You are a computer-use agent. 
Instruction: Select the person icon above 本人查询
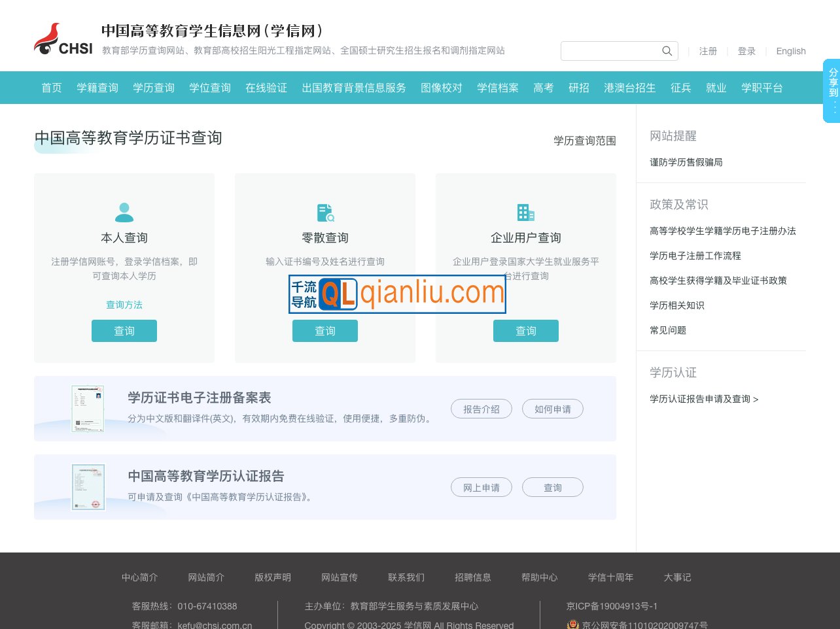124,211
